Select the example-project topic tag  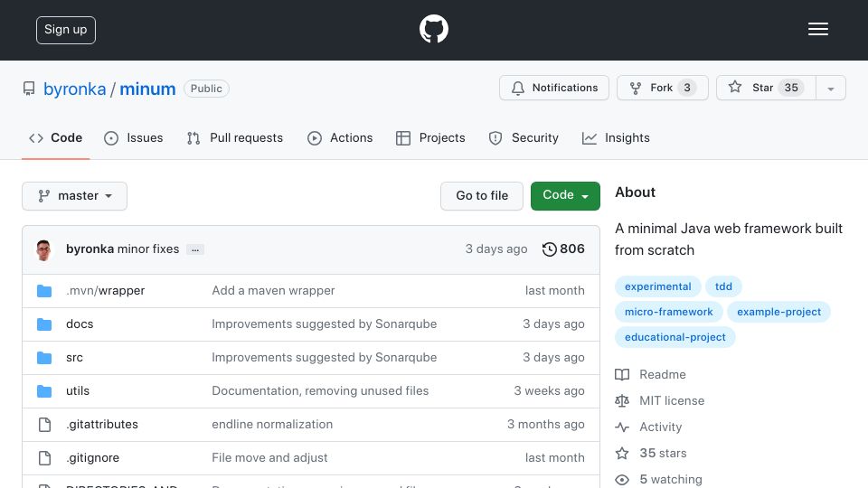[778, 312]
